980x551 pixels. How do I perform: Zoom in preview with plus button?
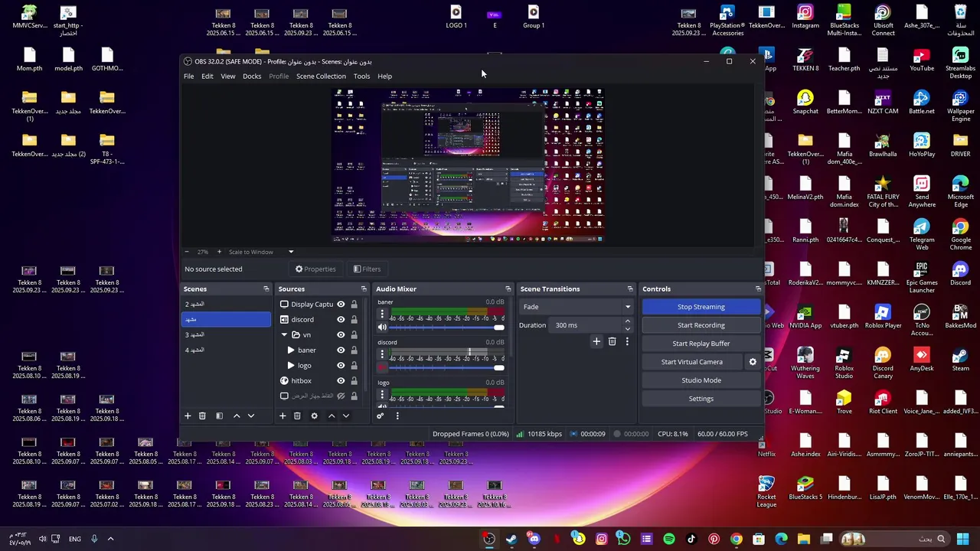[219, 252]
